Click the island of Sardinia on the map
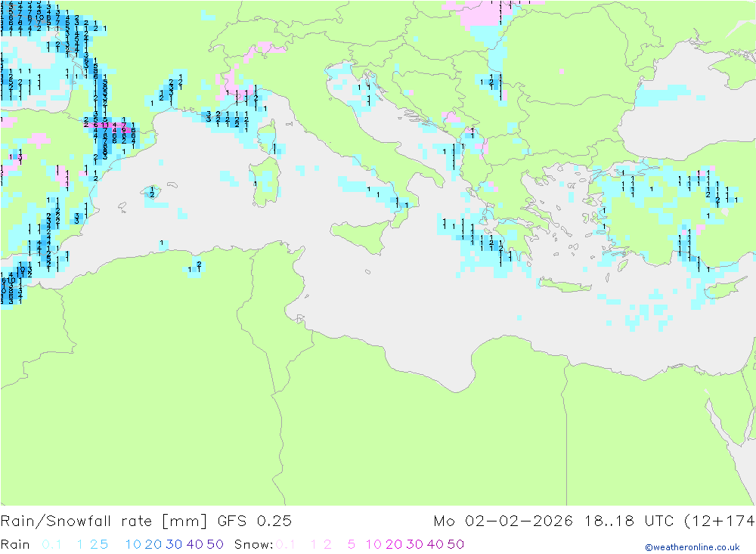756x554 pixels. 264,182
